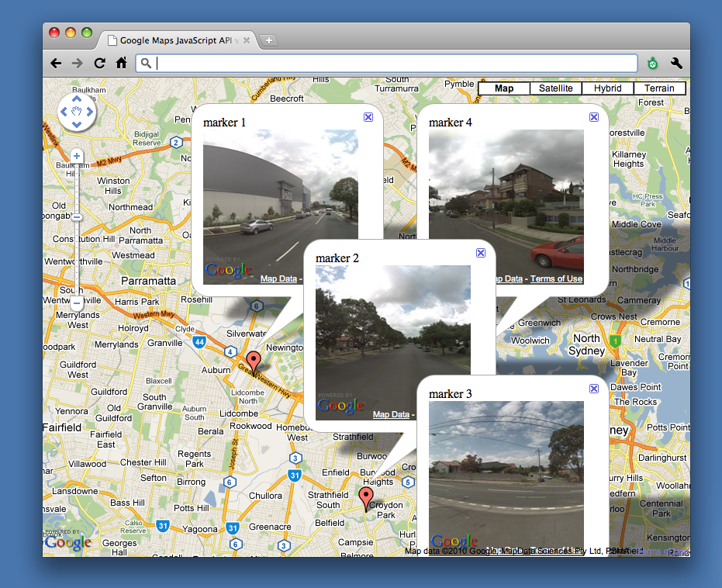Image resolution: width=722 pixels, height=588 pixels.
Task: Zoom out using the minus icon
Action: tap(76, 216)
